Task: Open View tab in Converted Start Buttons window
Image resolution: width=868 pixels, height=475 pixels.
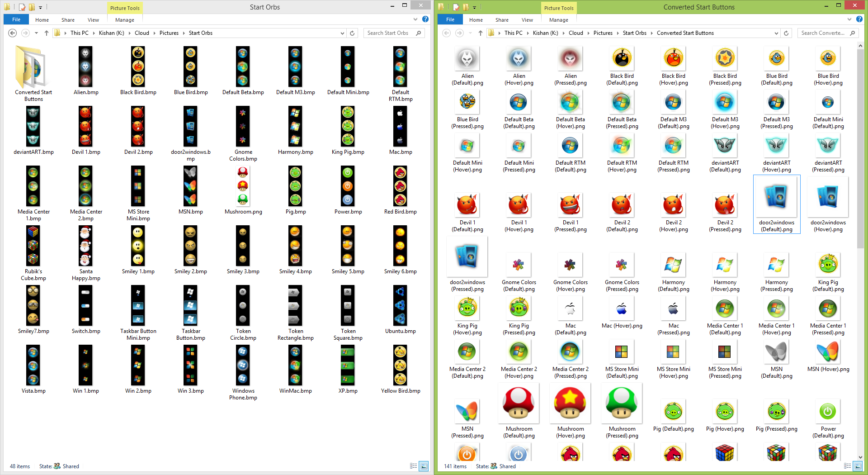Action: [527, 20]
